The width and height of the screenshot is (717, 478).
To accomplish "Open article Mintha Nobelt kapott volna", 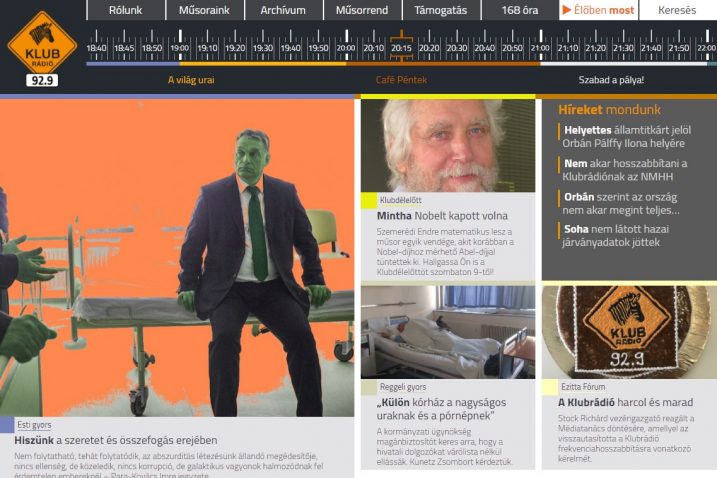I will tap(442, 216).
